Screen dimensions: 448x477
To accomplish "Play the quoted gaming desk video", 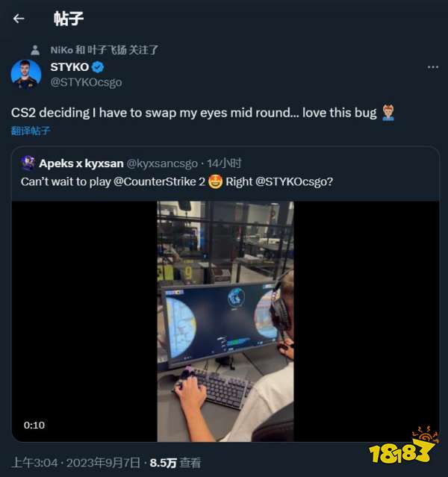I will tap(225, 321).
